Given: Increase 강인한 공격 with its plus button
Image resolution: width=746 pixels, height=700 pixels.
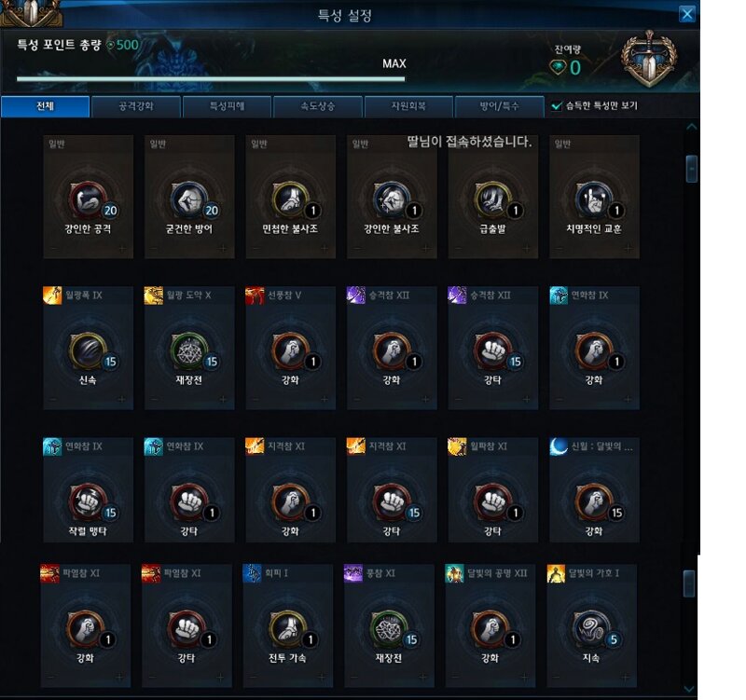Looking at the screenshot, I should [122, 249].
